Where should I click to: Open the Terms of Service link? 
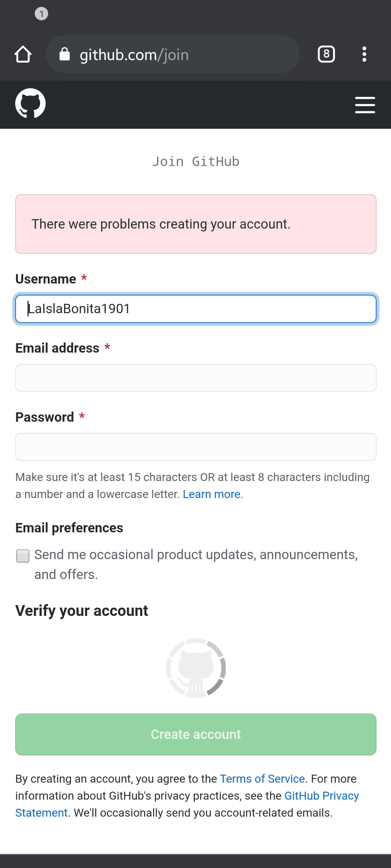[262, 779]
